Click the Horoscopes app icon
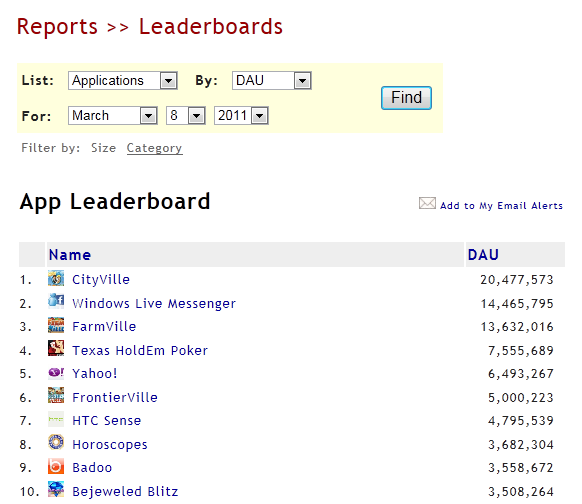This screenshot has width=582, height=504. click(x=56, y=442)
